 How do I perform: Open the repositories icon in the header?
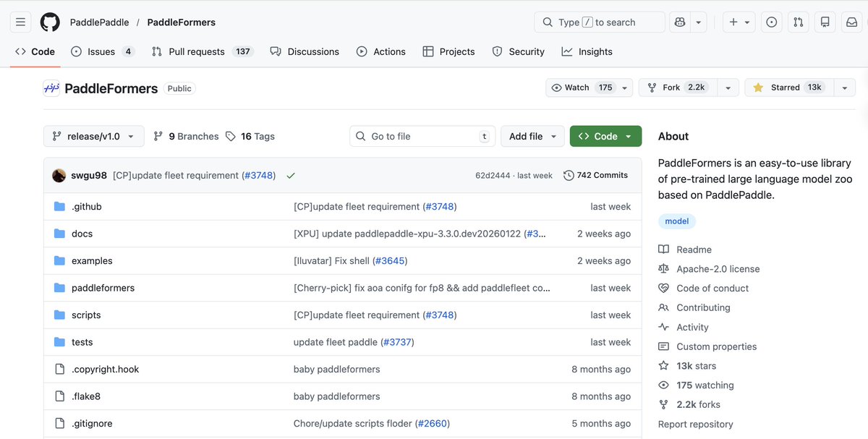(x=825, y=22)
